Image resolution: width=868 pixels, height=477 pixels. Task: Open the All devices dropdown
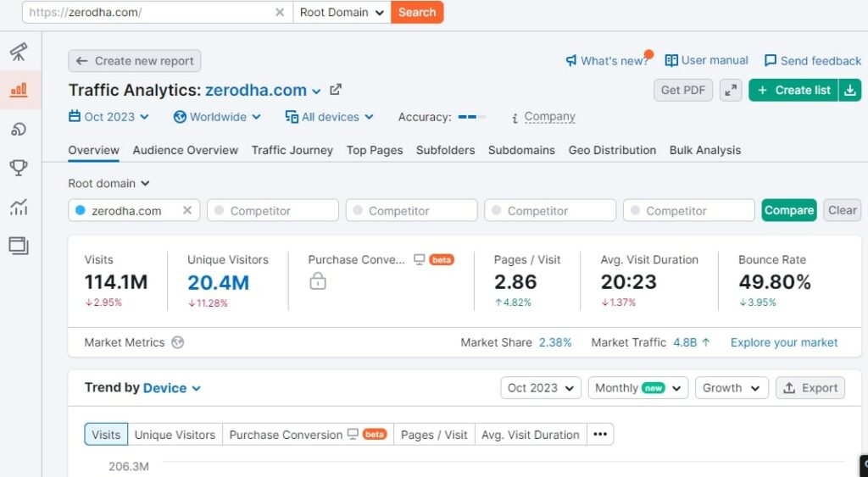pyautogui.click(x=330, y=117)
